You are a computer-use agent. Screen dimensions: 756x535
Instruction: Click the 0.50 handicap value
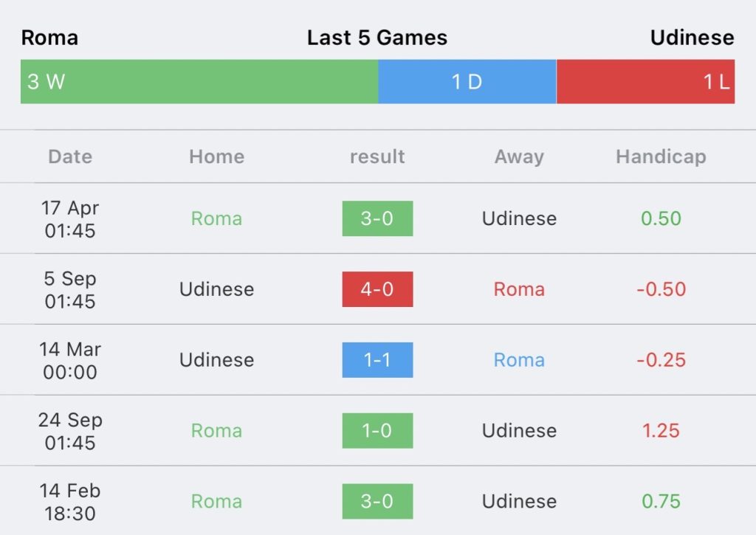[661, 218]
